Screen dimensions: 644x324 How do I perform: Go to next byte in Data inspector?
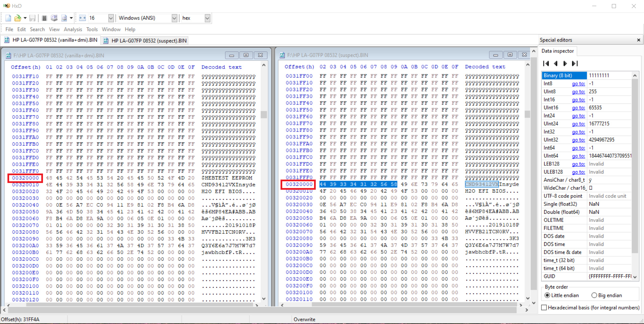(x=565, y=64)
